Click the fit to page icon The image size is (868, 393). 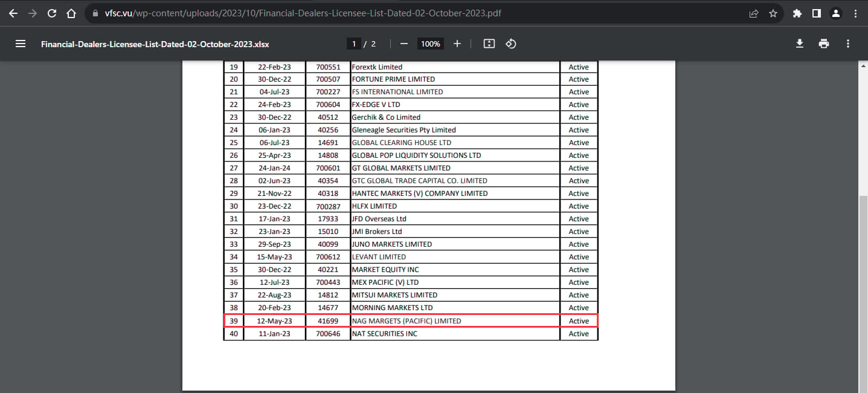pyautogui.click(x=489, y=44)
